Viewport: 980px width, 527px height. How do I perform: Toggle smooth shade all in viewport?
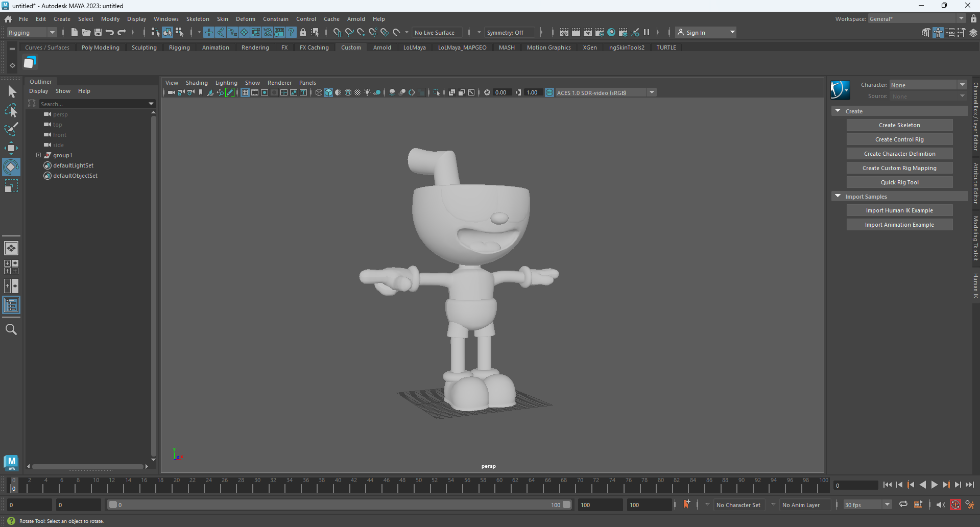click(328, 92)
